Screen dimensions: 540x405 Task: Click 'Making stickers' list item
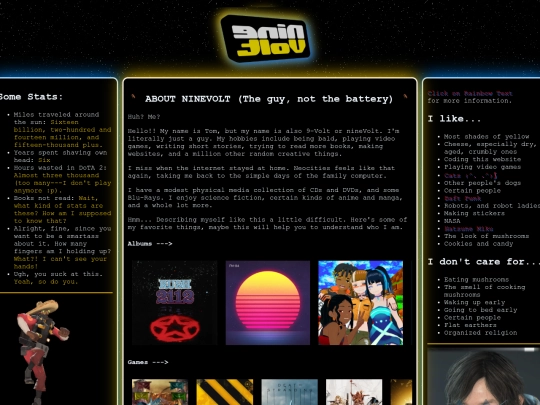point(474,213)
